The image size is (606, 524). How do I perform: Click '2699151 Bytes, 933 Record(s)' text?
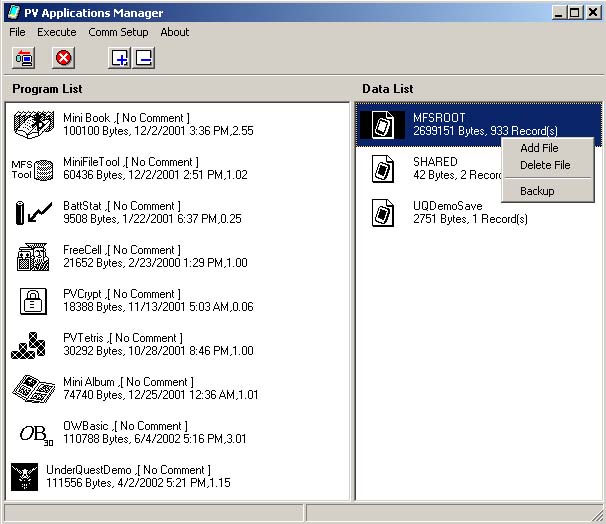[485, 131]
